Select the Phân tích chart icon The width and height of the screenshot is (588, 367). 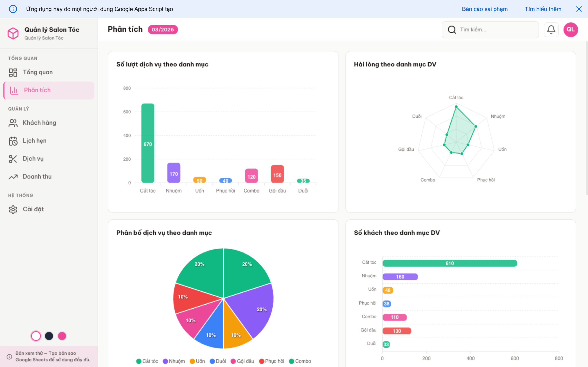pos(14,90)
